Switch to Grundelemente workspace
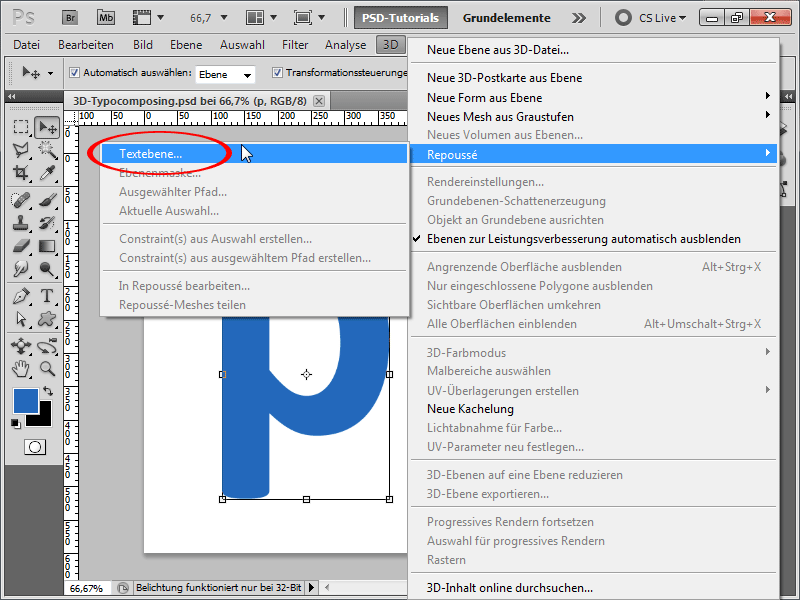 [506, 18]
